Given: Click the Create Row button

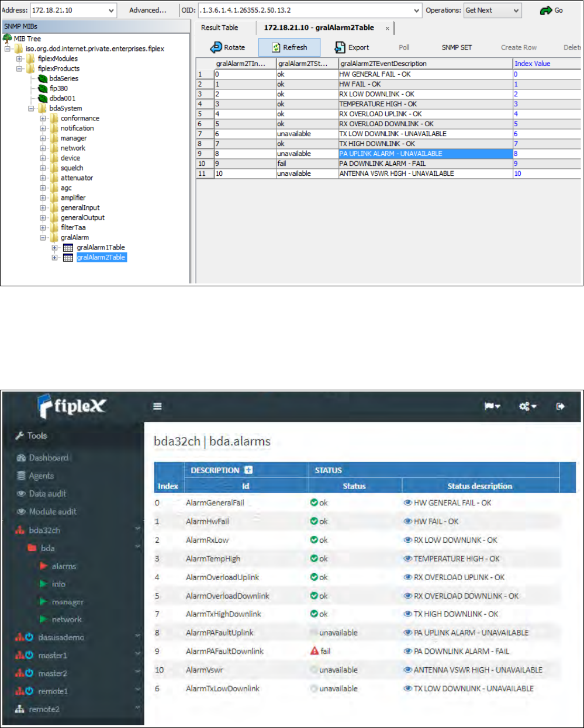Looking at the screenshot, I should (519, 47).
